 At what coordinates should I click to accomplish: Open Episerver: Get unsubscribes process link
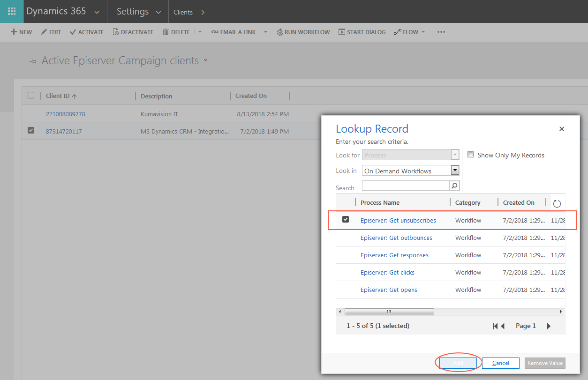coord(398,220)
